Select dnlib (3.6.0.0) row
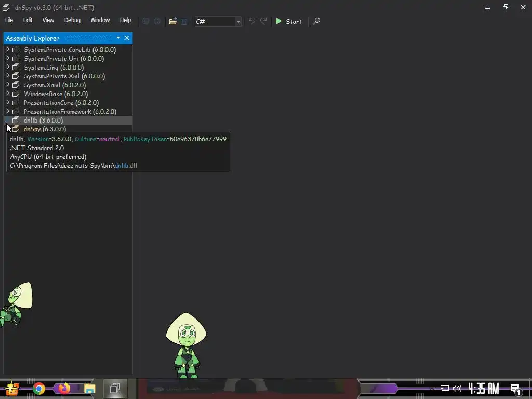 click(x=68, y=120)
